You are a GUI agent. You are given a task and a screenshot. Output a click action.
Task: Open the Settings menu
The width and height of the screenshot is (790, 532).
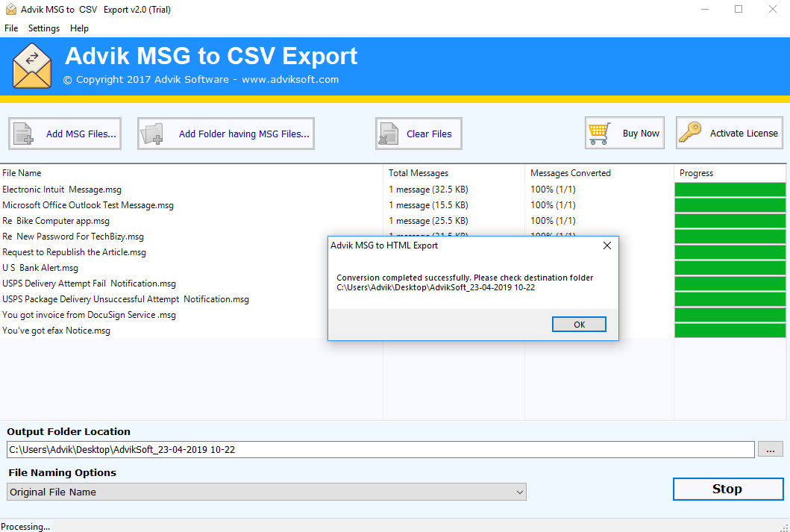click(x=44, y=28)
